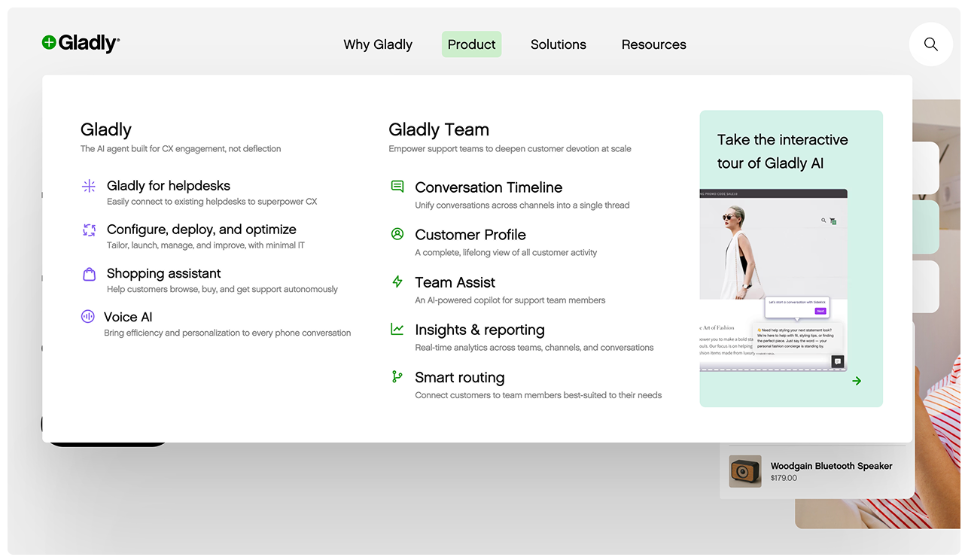This screenshot has height=560, width=968.
Task: Click the Voice AI waveform icon
Action: tap(87, 317)
